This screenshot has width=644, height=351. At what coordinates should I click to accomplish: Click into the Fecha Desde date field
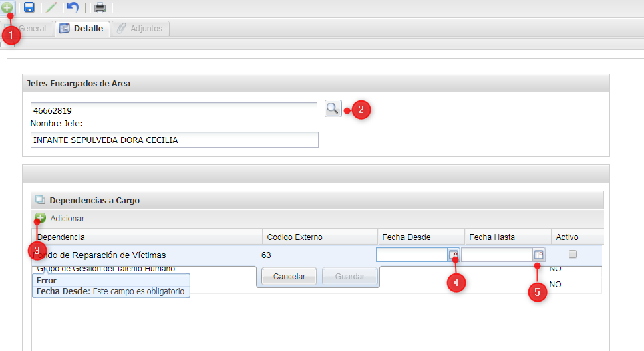412,255
